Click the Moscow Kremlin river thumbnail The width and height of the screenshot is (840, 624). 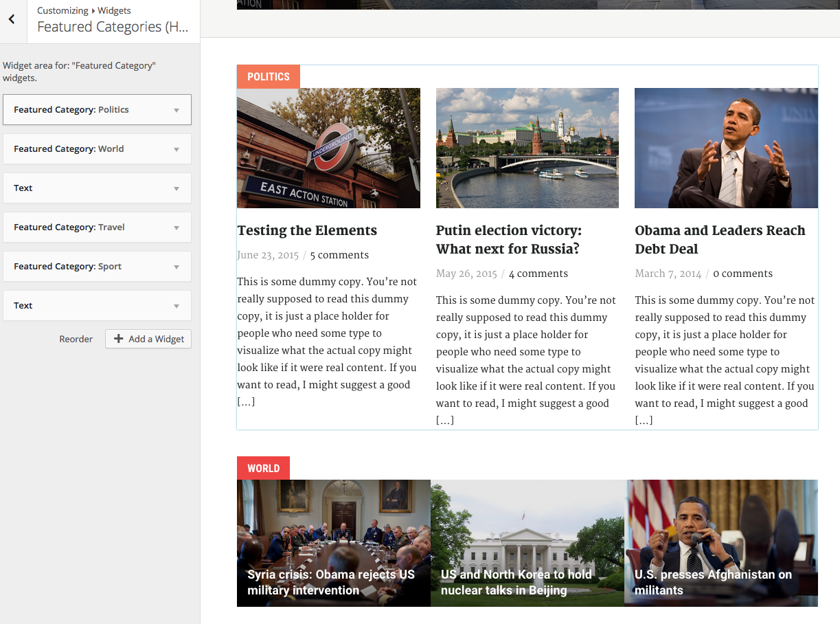click(527, 148)
